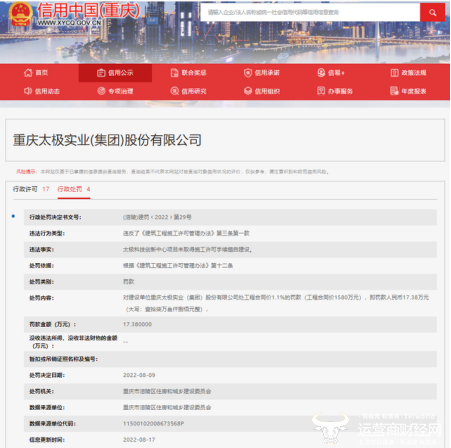Click the 信用研究 magnifier icon
The height and width of the screenshot is (448, 451).
(174, 91)
